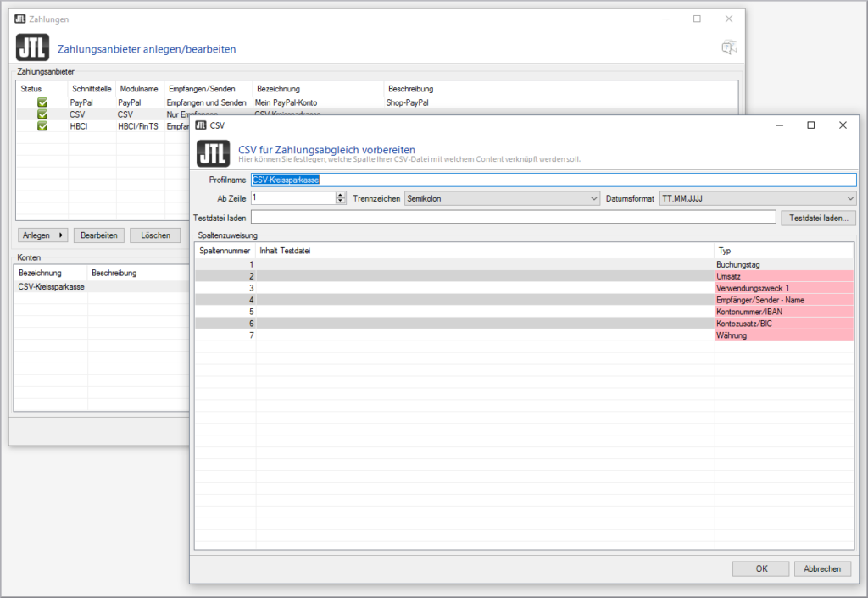
Task: Click the JTL logo in Zahlungen header
Action: 32,48
